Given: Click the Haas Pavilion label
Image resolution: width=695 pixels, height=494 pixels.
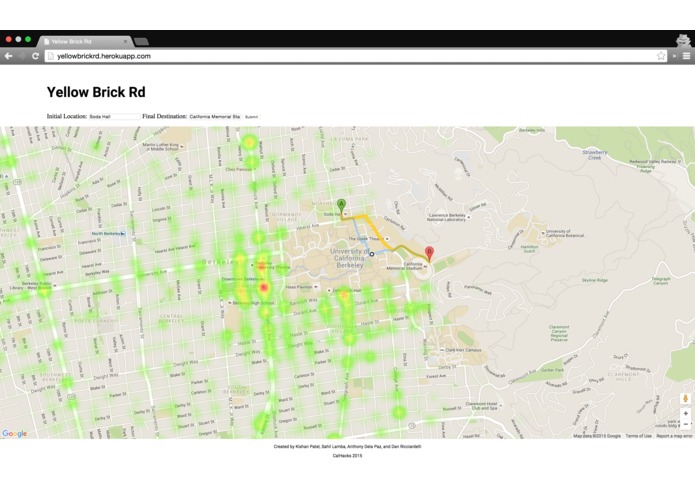Looking at the screenshot, I should click(x=299, y=287).
